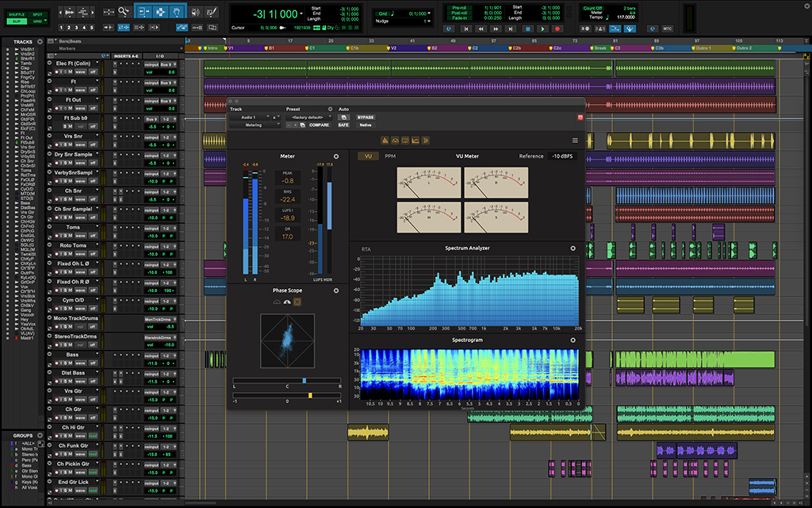
Task: Activate the Zoomer magnifier tool
Action: coord(123,11)
